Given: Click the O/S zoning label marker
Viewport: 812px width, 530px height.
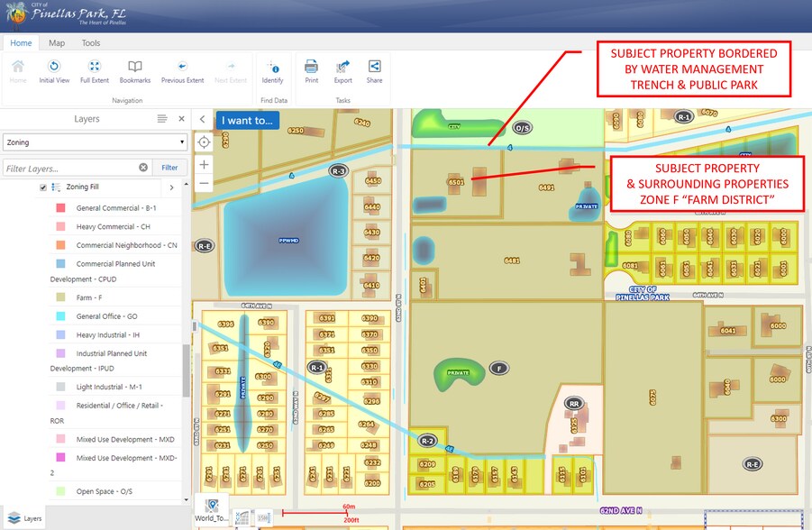Looking at the screenshot, I should pos(522,128).
